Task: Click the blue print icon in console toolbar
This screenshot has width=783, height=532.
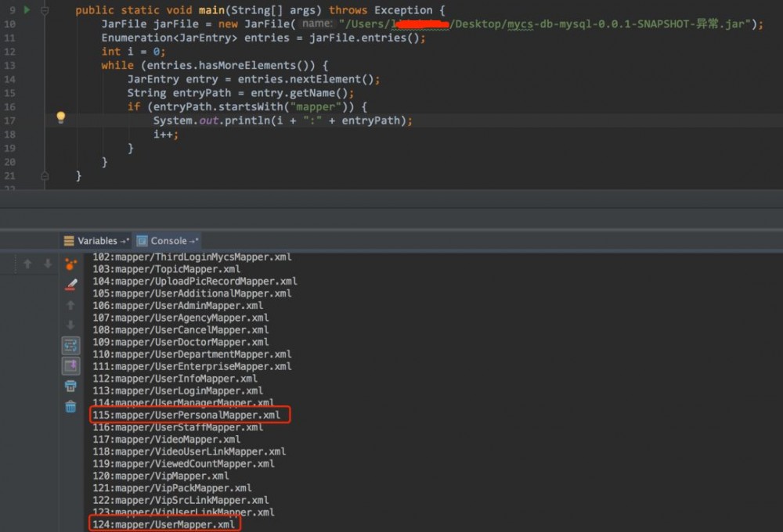Action: point(70,386)
